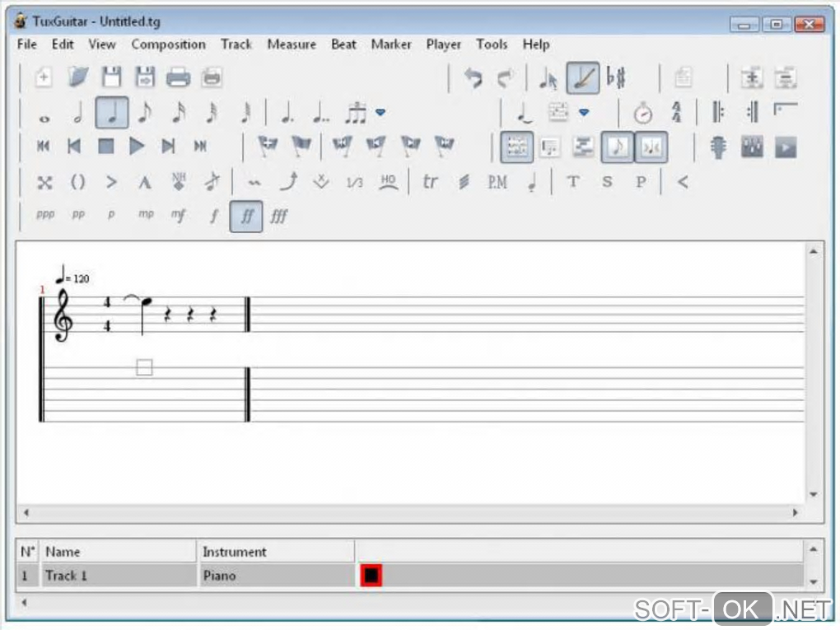
Task: Click the vibrato effect icon
Action: click(254, 183)
